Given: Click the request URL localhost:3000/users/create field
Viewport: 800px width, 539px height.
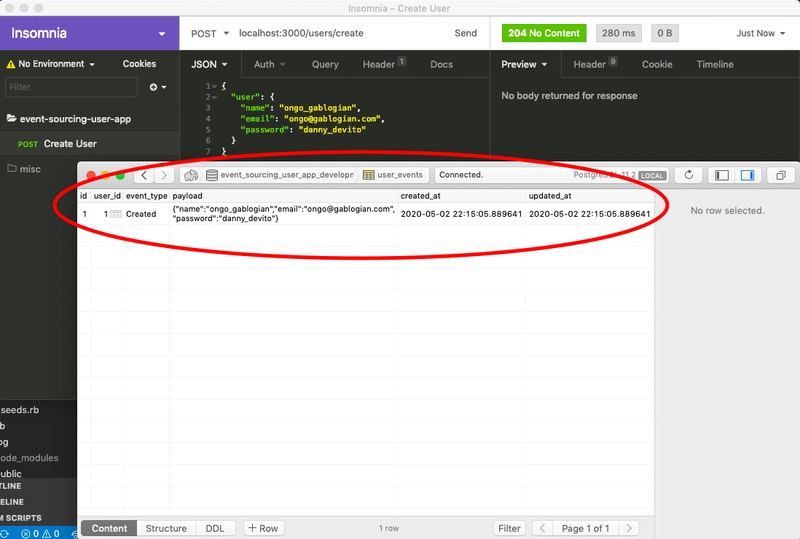Looking at the screenshot, I should coord(301,33).
